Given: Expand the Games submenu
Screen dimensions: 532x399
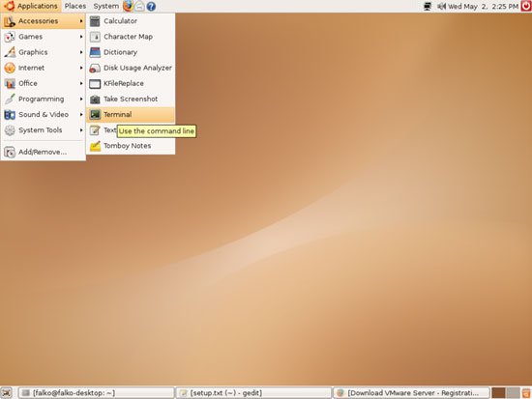Looking at the screenshot, I should tap(44, 37).
